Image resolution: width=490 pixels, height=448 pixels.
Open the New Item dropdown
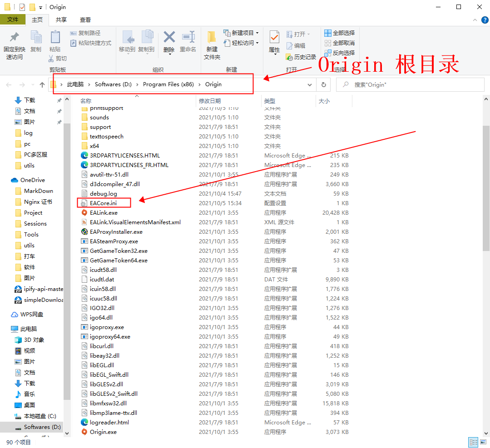[x=257, y=33]
